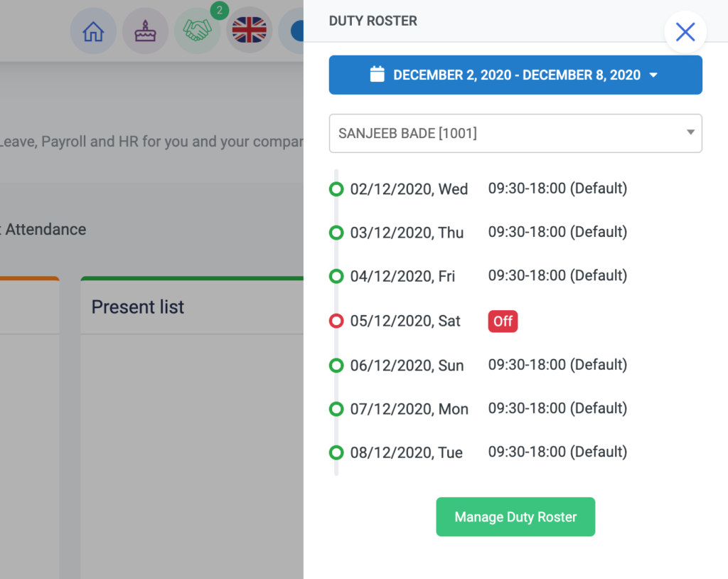The width and height of the screenshot is (728, 579).
Task: Open the birthday cake icon
Action: tap(145, 31)
